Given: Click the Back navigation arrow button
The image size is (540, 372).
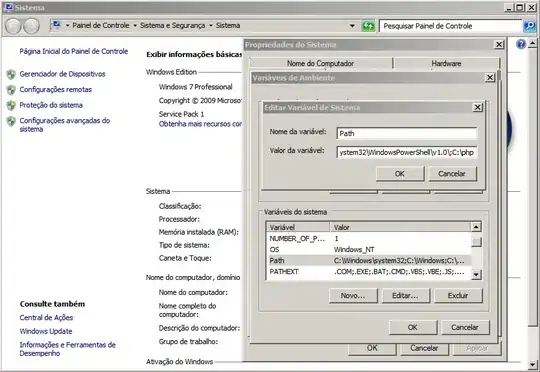Looking at the screenshot, I should coord(13,26).
